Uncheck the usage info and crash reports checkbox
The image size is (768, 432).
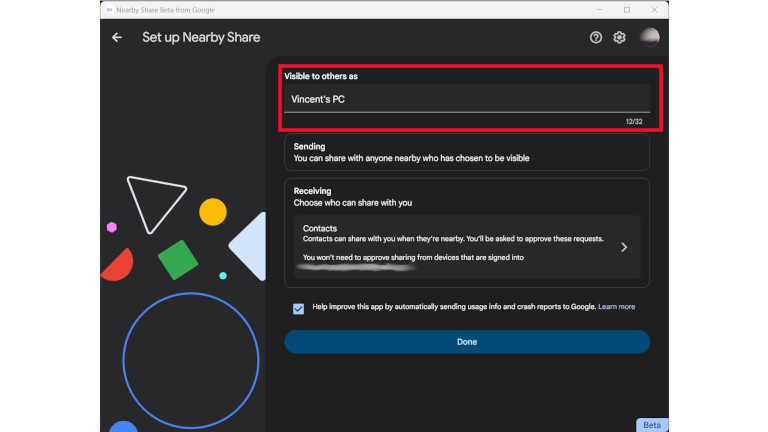[x=298, y=308]
